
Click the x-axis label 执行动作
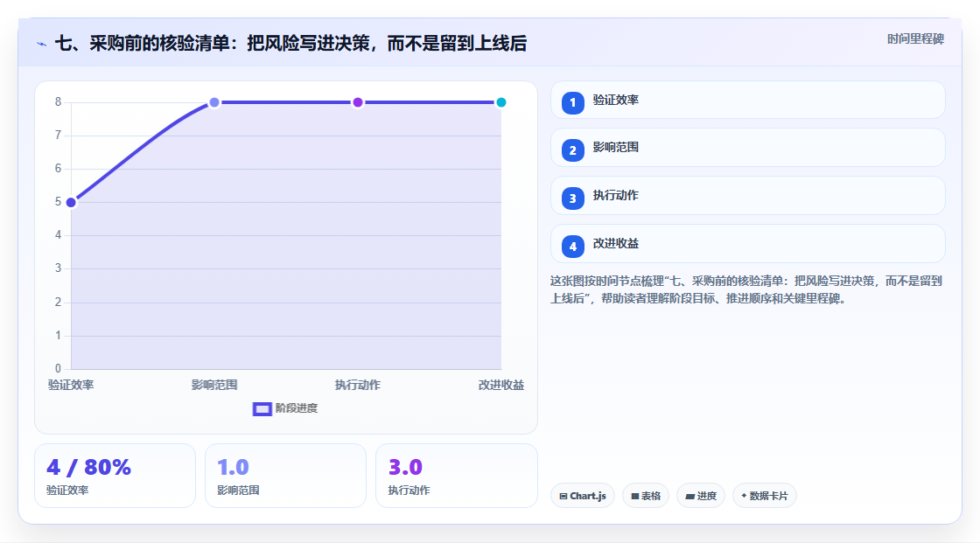[x=358, y=385]
